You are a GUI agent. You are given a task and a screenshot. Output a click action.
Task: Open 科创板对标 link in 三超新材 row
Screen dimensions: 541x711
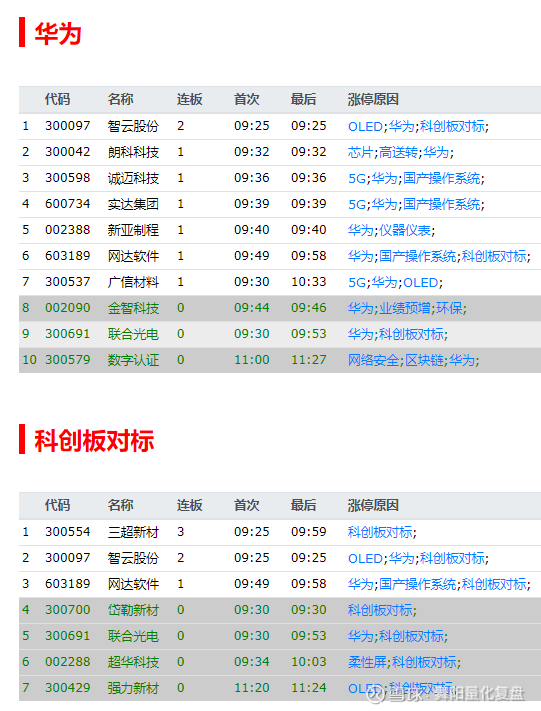[380, 532]
